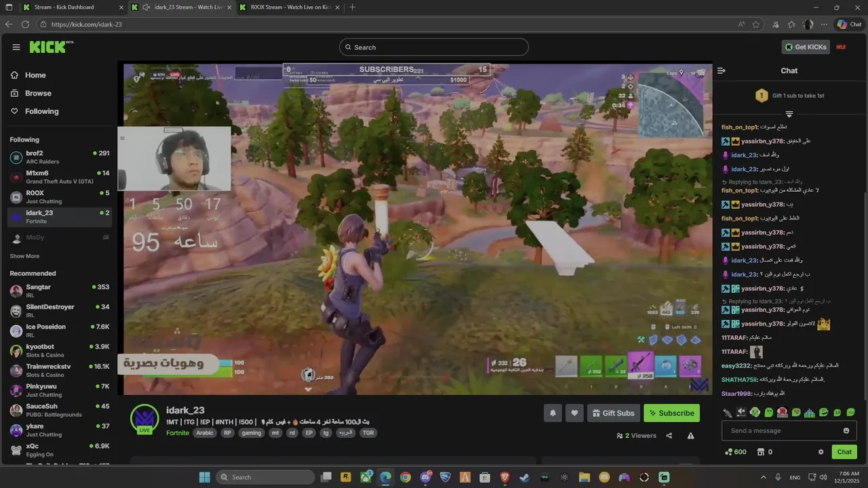
Task: Click the share icon beside viewers
Action: pos(669,436)
